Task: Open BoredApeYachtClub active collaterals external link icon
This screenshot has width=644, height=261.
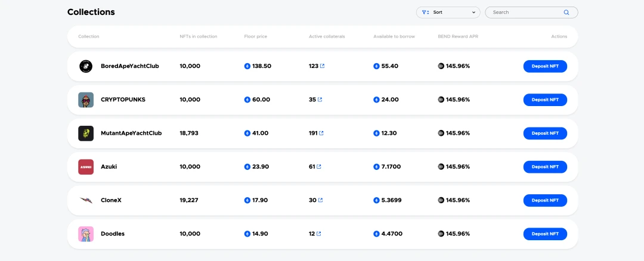Action: 323,66
